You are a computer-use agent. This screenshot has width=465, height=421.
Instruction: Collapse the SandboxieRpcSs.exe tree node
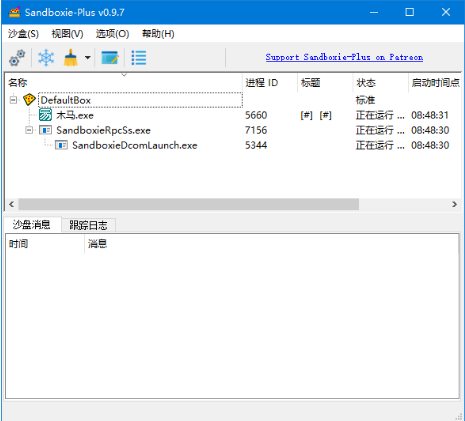[x=29, y=130]
